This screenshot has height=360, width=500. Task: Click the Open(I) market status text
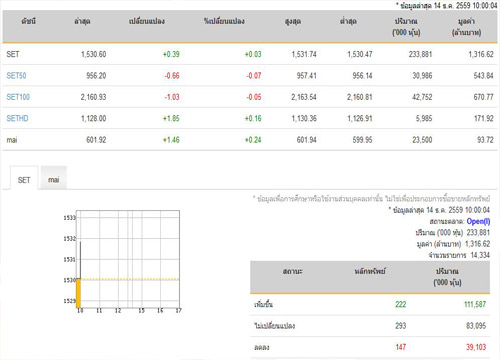point(478,221)
